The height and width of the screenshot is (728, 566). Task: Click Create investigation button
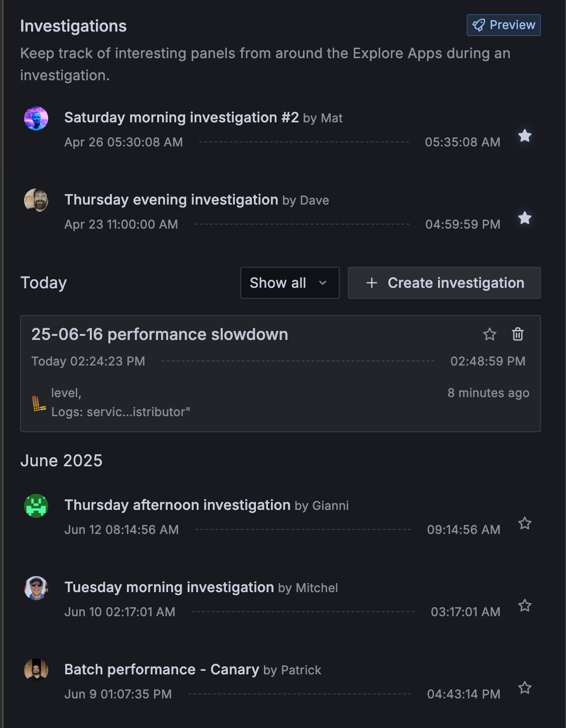tap(444, 283)
